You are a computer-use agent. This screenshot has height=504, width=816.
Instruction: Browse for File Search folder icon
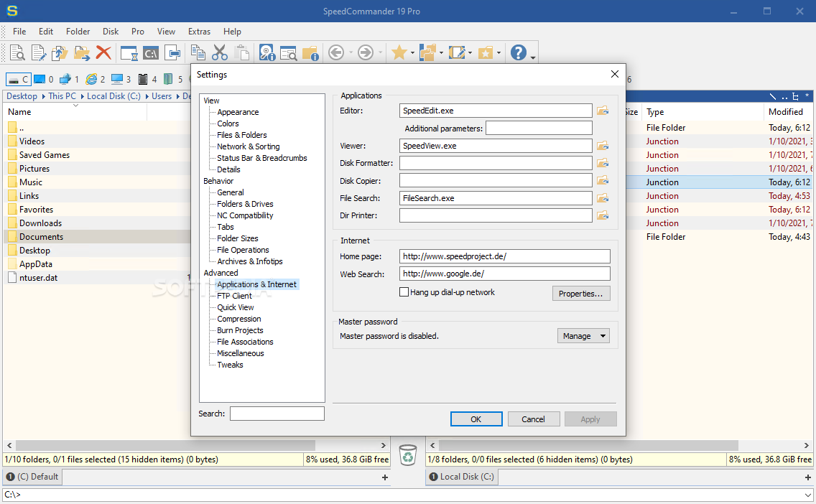pos(603,198)
